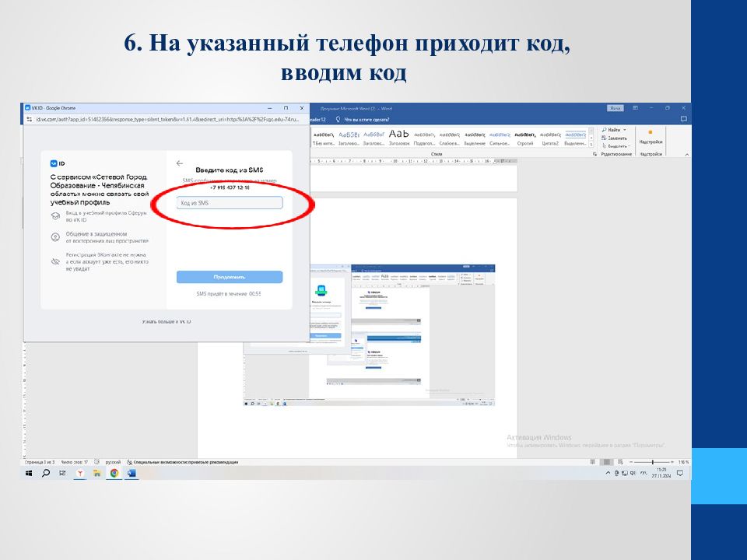Apply the 'Подзагол...' style in Word
This screenshot has width=747, height=560.
pos(424,138)
